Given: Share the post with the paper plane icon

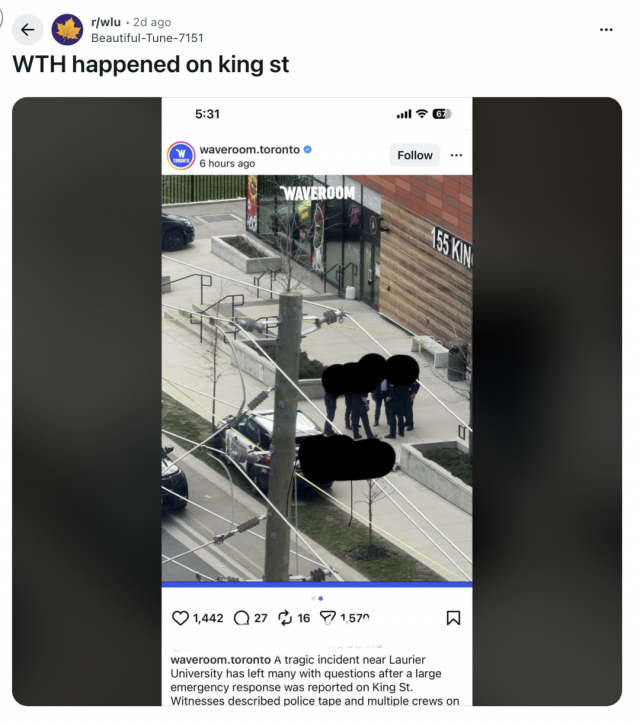Looking at the screenshot, I should pos(327,618).
